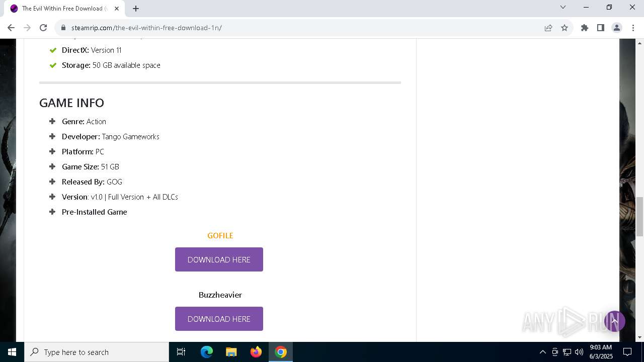Screen dimensions: 644x362
Task: Open clock showing 9:03 AM
Action: [x=601, y=352]
